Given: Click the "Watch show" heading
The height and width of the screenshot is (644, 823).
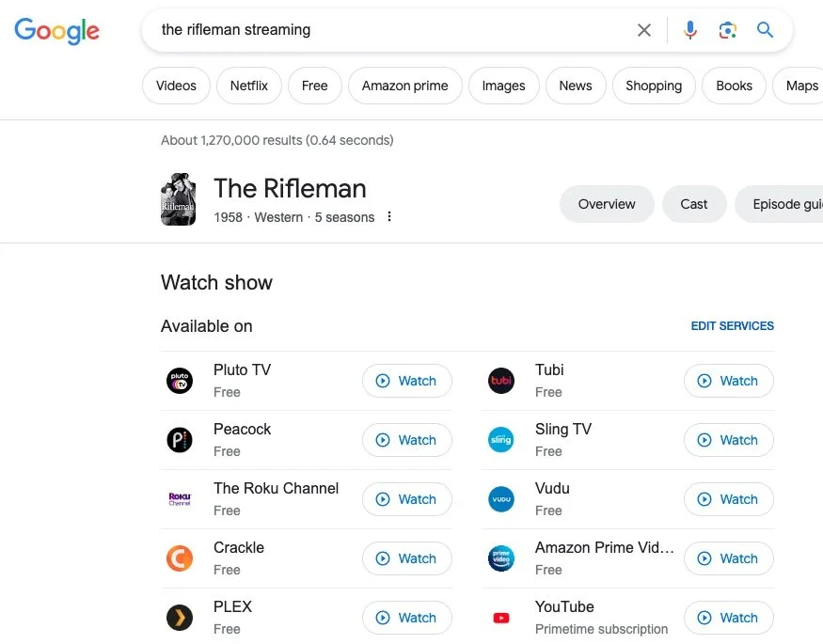Looking at the screenshot, I should 216,283.
